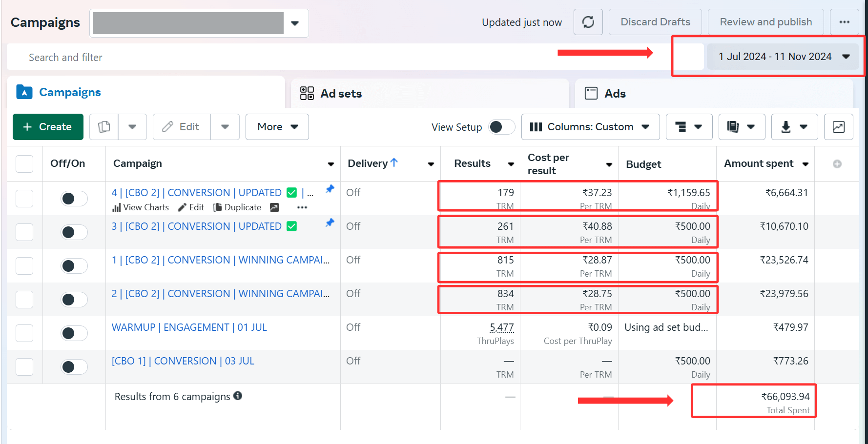Viewport: 868px width, 444px height.
Task: Expand the Columns: Custom dropdown
Action: [590, 127]
